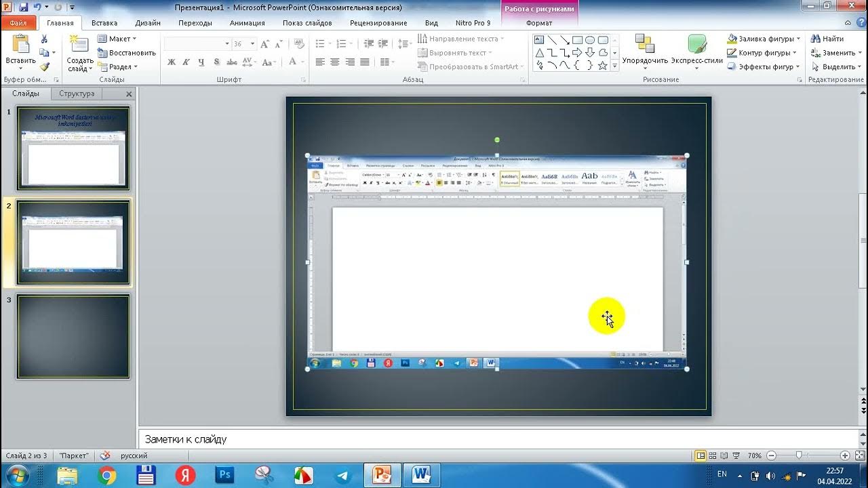
Task: Select the rectangle shape in the gallery
Action: [x=577, y=40]
